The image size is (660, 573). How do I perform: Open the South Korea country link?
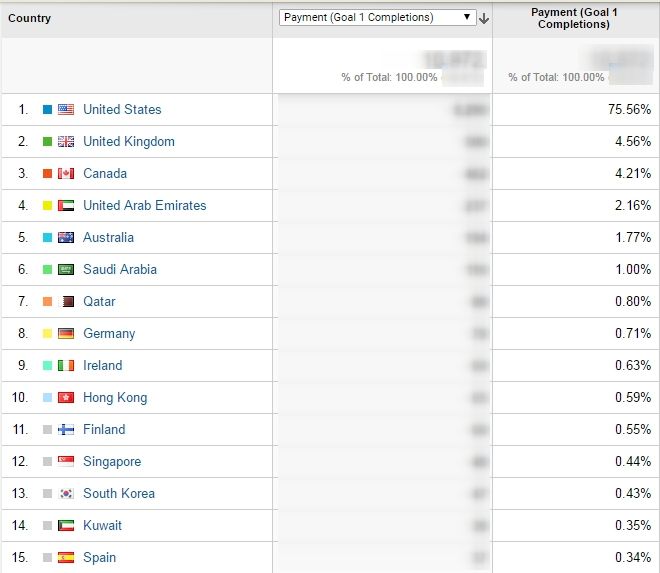(x=119, y=493)
